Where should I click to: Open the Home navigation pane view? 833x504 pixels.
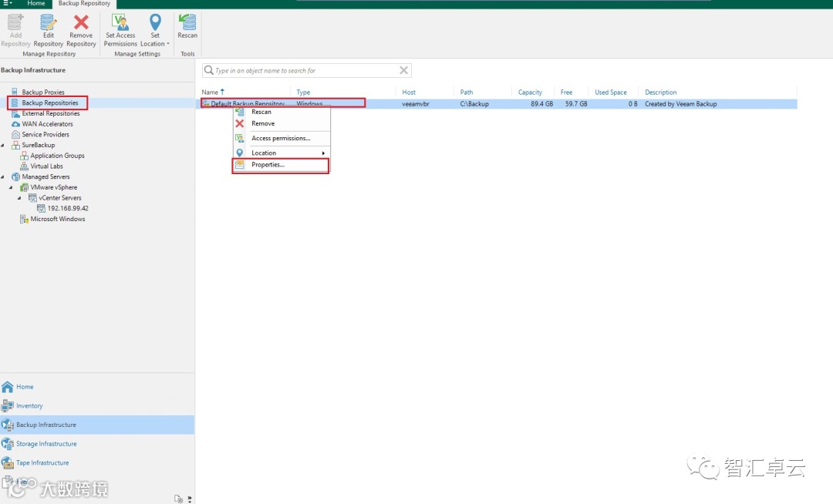97,387
